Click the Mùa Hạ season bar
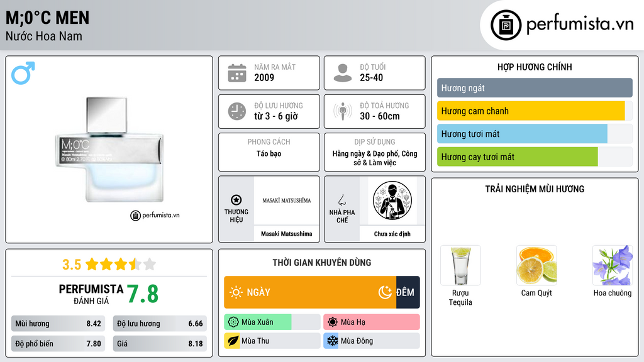The width and height of the screenshot is (644, 362). tap(372, 322)
